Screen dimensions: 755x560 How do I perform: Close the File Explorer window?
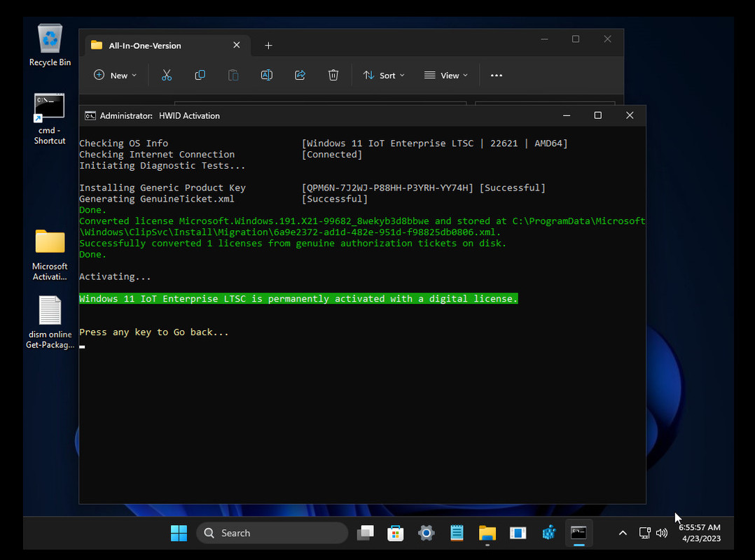(608, 39)
